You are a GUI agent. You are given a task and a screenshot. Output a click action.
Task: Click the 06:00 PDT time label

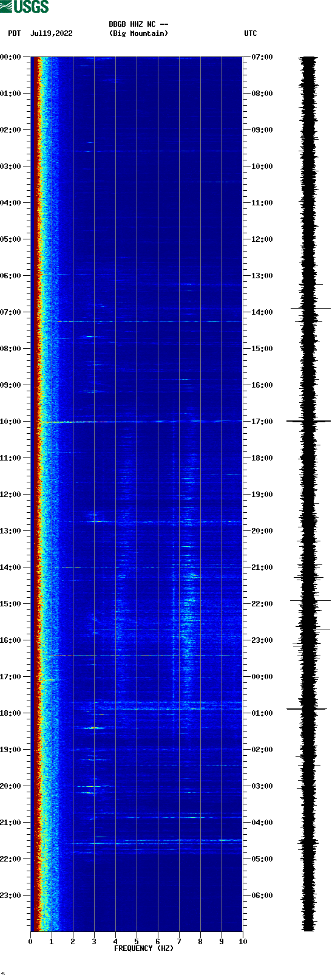point(10,276)
